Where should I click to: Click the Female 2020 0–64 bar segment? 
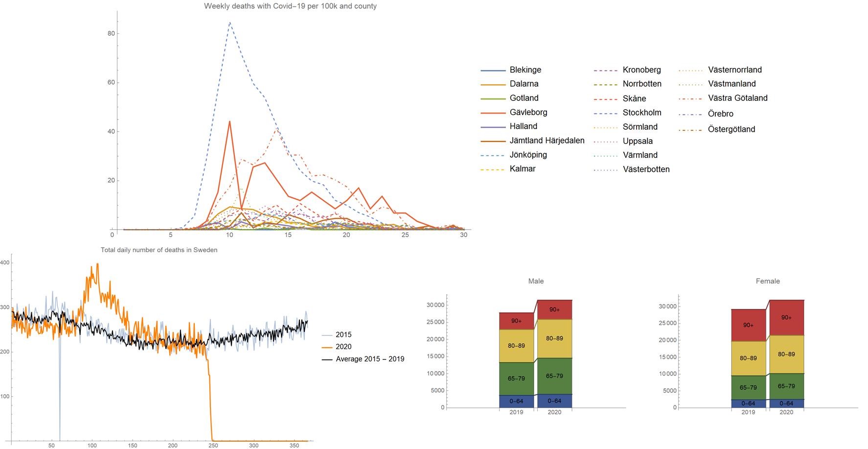point(786,403)
